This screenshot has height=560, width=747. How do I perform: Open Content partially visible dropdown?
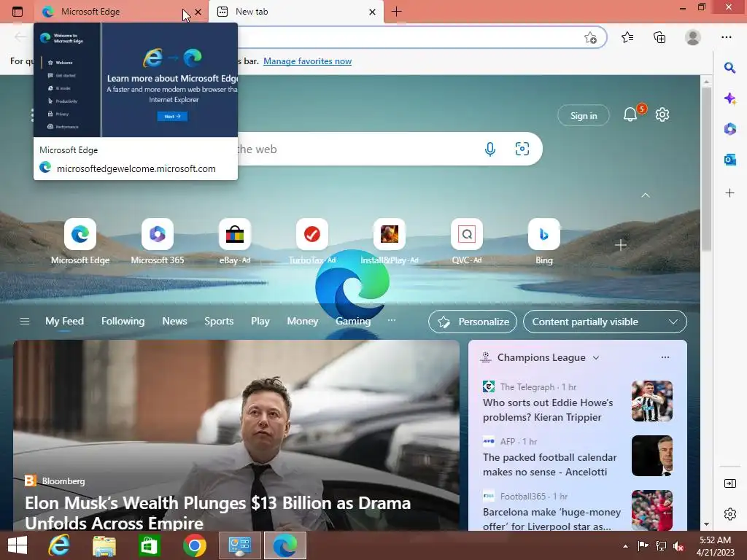pos(605,322)
